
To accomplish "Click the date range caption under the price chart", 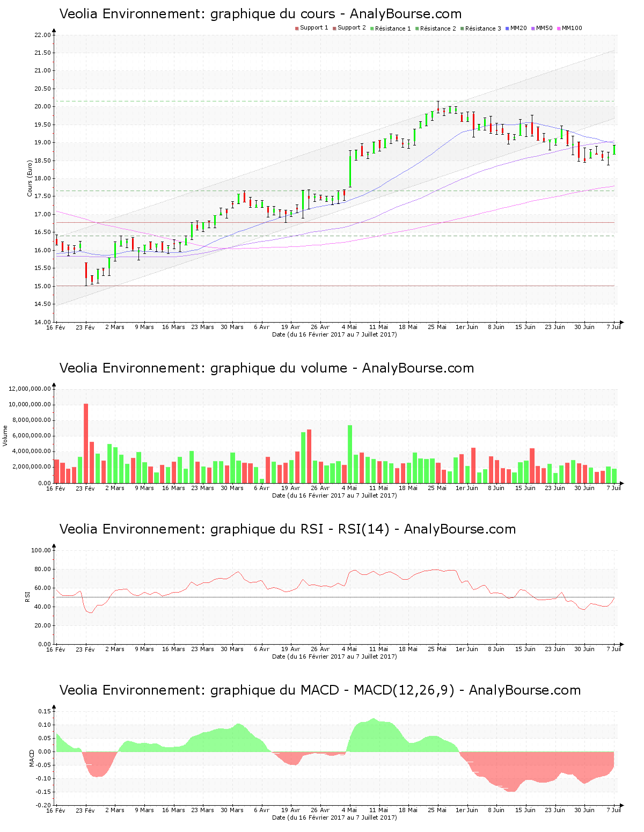I will click(x=334, y=334).
